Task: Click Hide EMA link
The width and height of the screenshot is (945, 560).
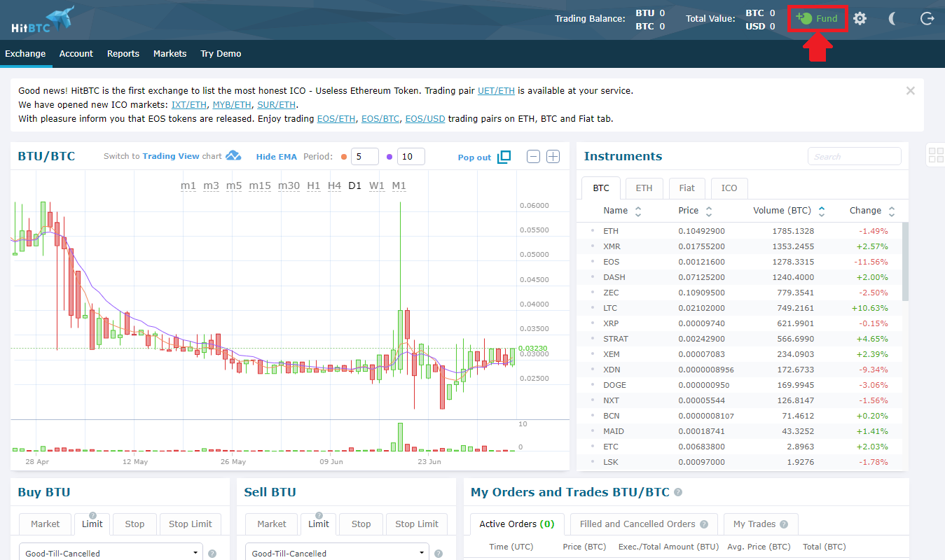Action: coord(276,157)
